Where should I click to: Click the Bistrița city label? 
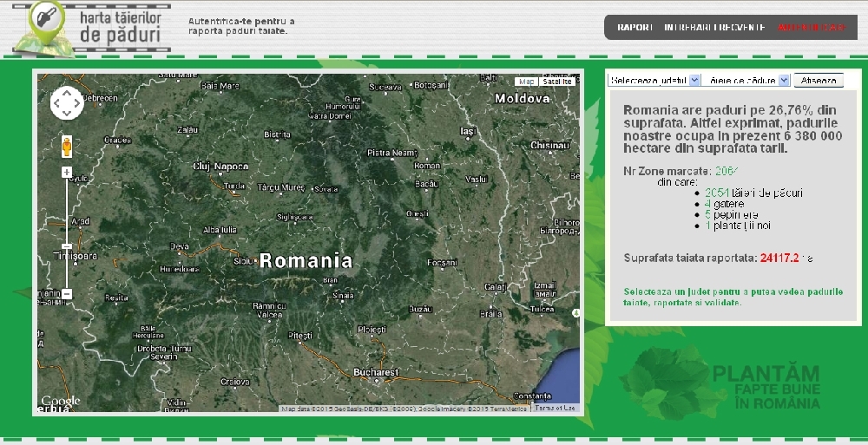278,134
